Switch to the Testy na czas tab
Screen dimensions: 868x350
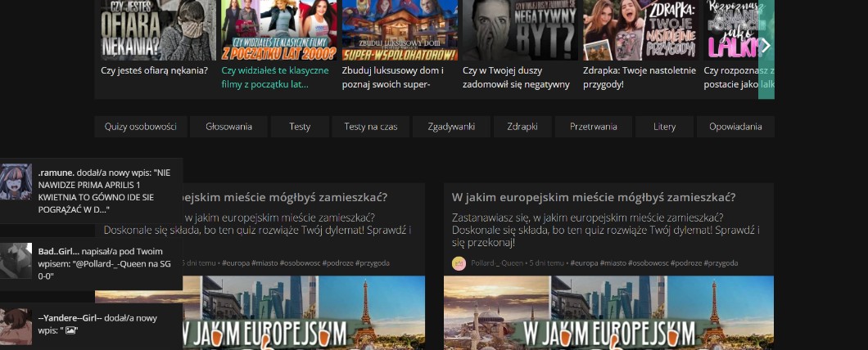(370, 127)
